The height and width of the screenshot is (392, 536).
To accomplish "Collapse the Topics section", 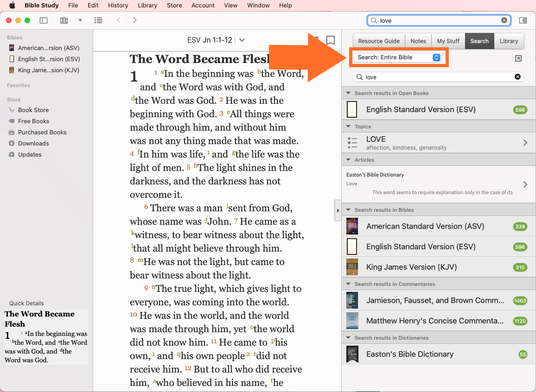I will click(x=348, y=126).
